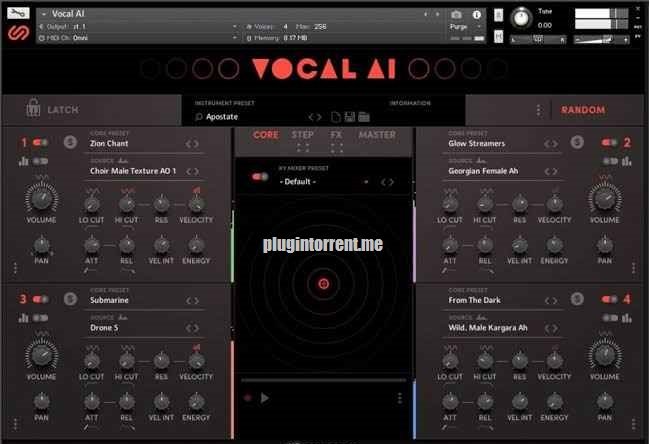The image size is (650, 444).
Task: Click the LATCH lock icon
Action: click(x=33, y=109)
